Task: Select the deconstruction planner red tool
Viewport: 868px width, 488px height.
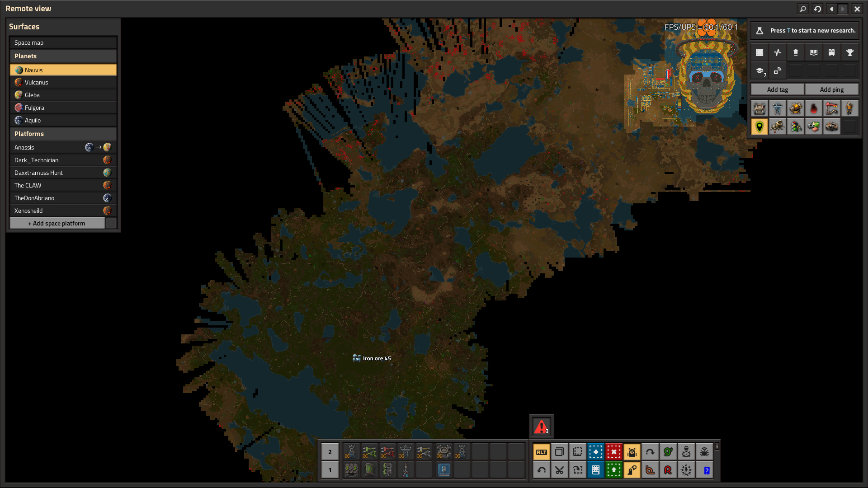Action: point(614,452)
